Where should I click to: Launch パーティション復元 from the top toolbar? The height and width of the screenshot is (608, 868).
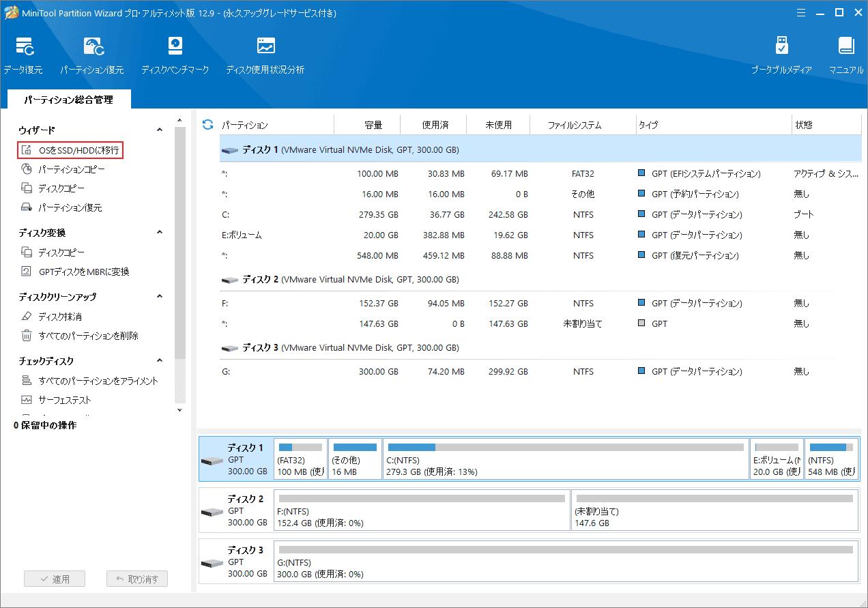[x=93, y=53]
